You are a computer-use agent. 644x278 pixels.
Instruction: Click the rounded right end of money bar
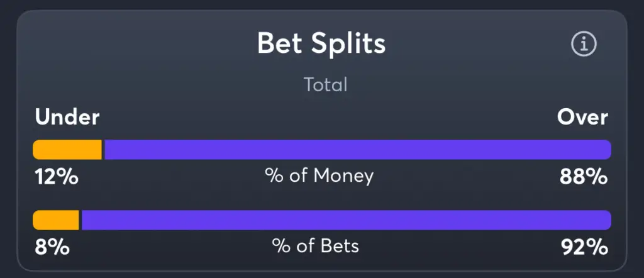tap(606, 150)
